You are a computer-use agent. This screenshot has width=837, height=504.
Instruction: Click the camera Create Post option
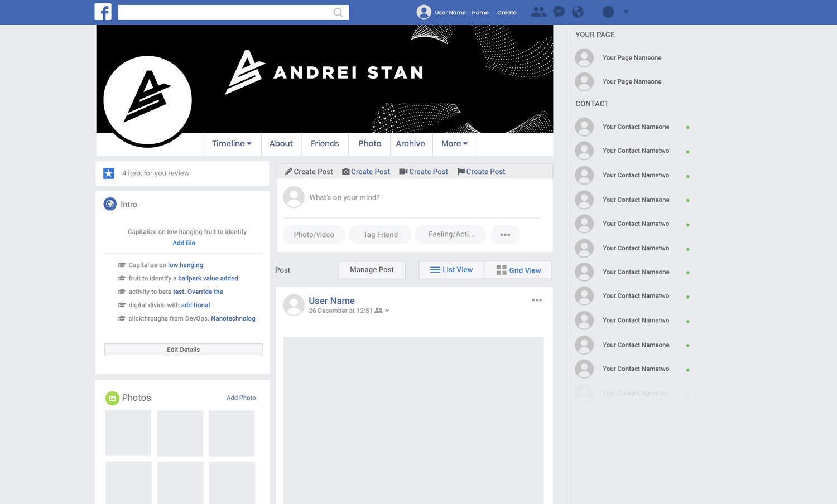tap(366, 172)
